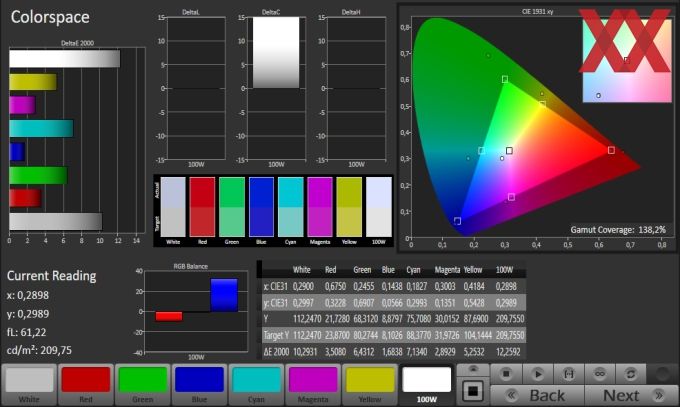Click the Yellow actual/target comparison swatch

click(x=349, y=207)
